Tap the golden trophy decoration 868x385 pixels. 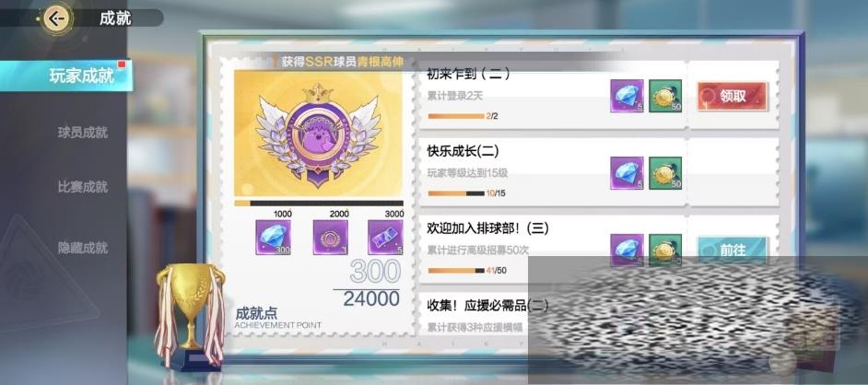(190, 315)
